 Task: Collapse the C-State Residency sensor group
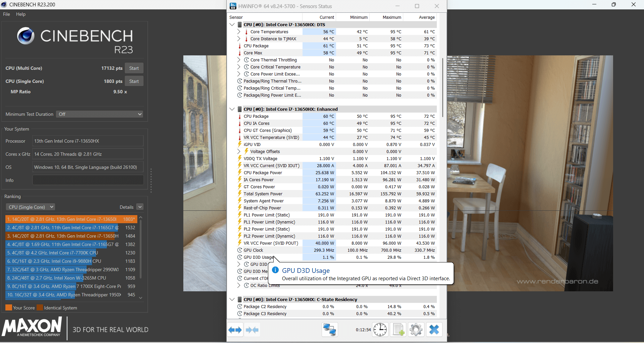click(x=232, y=299)
